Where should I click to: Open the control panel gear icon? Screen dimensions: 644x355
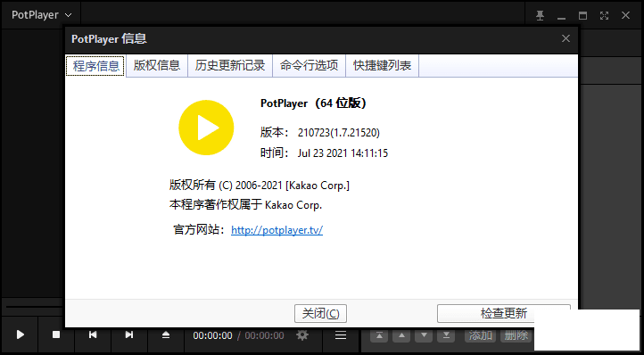pos(302,335)
